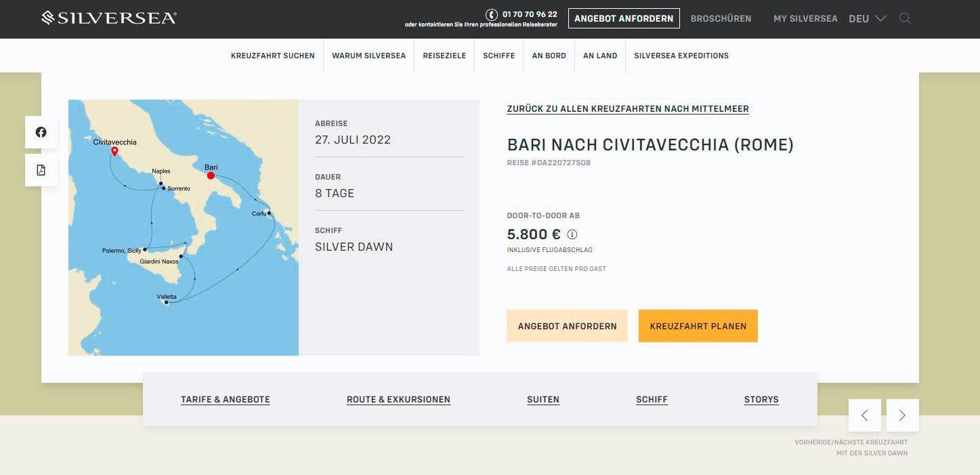Screen dimensions: 980x475
Task: Open the price info icon
Action: tap(572, 234)
